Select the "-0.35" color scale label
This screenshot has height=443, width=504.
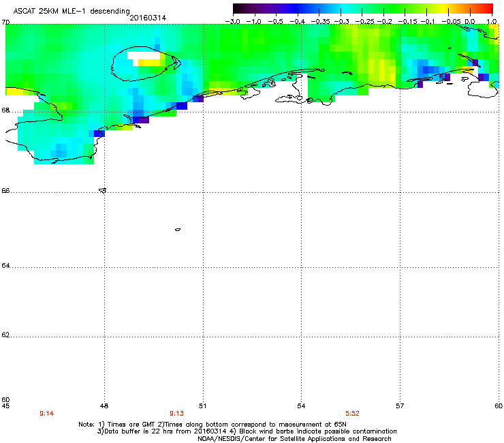[x=320, y=22]
